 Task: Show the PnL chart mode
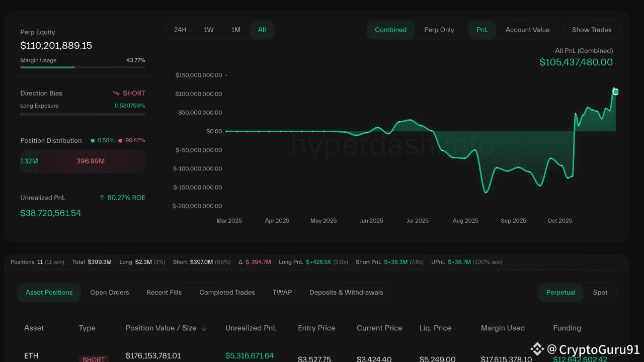point(482,30)
